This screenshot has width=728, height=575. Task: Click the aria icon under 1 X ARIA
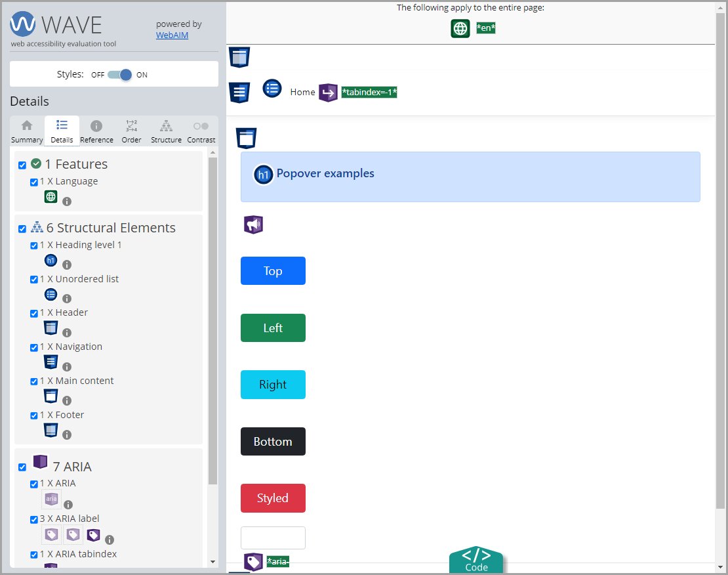point(51,499)
